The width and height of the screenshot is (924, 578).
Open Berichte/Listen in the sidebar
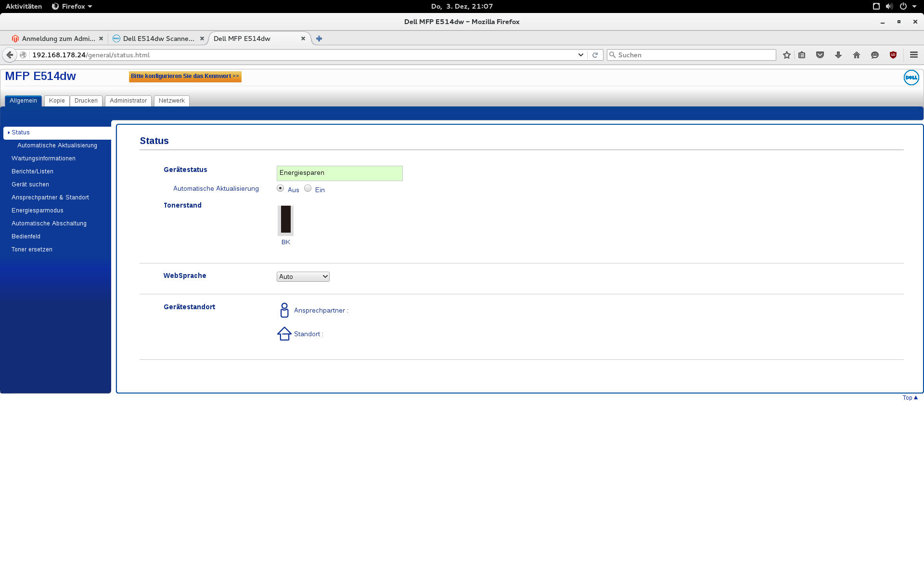point(32,171)
